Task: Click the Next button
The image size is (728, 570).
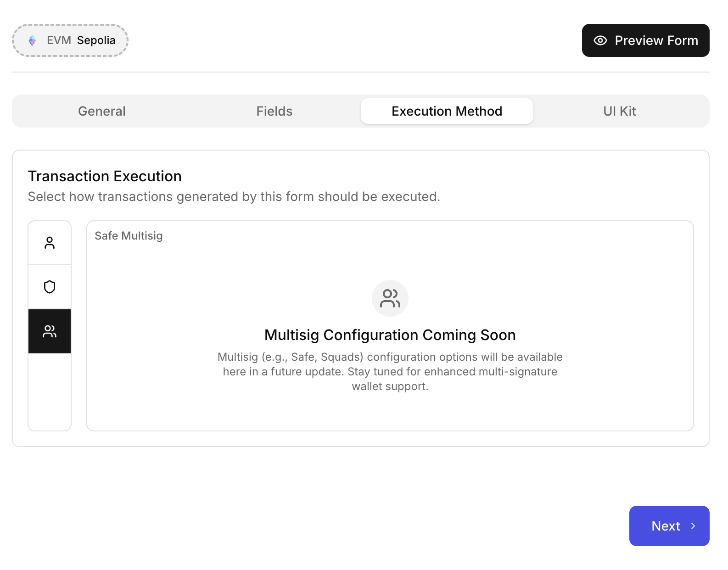Action: click(x=669, y=526)
